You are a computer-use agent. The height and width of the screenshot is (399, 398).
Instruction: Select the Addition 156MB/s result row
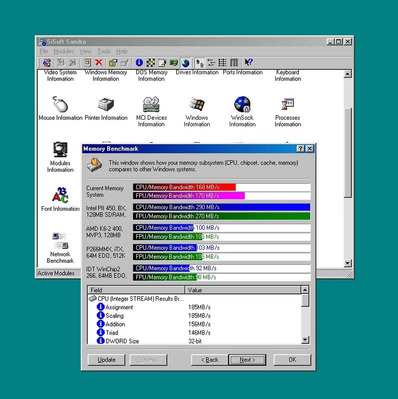(x=195, y=324)
